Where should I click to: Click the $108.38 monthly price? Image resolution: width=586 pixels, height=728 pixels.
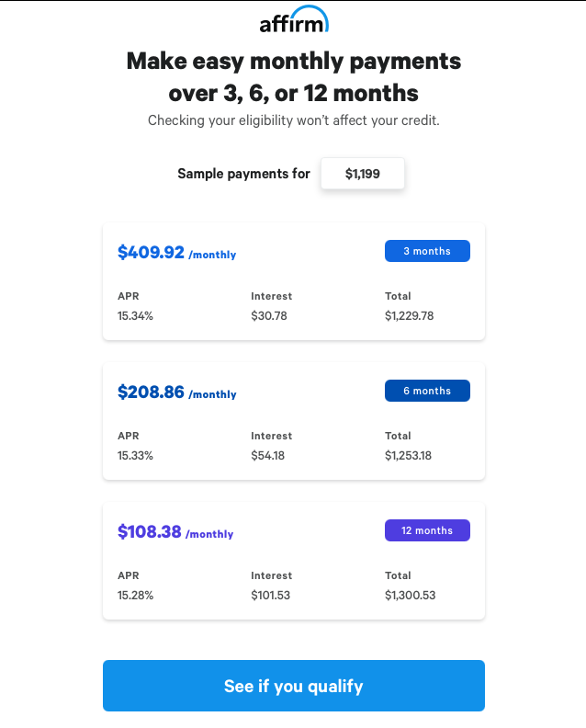click(x=150, y=531)
